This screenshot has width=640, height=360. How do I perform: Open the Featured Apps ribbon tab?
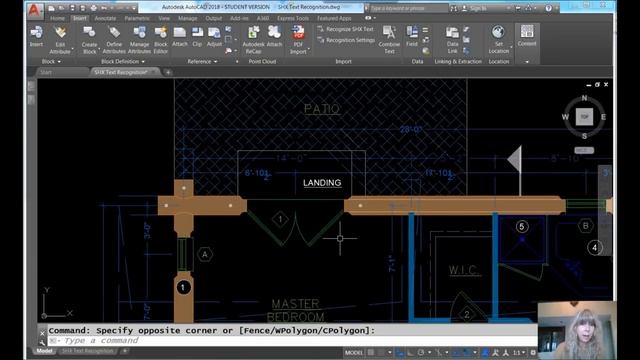334,18
